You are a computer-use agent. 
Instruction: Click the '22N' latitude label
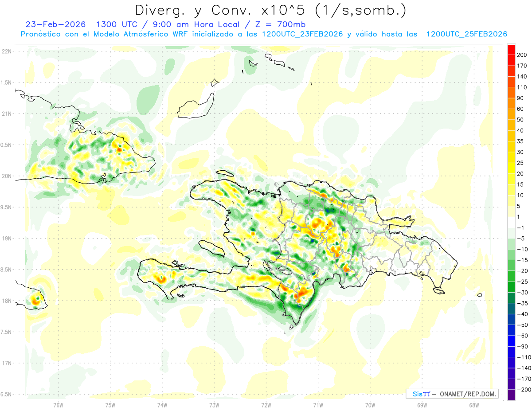coord(6,51)
